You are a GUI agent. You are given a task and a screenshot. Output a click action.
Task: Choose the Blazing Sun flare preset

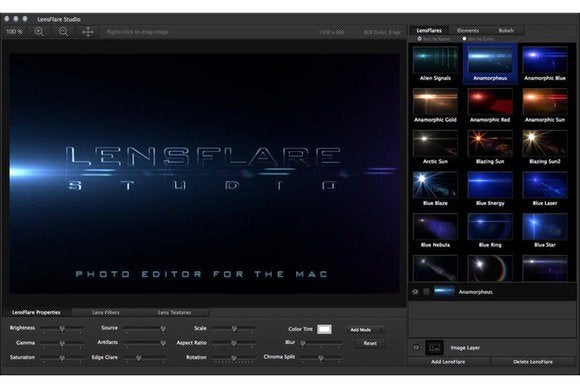490,147
